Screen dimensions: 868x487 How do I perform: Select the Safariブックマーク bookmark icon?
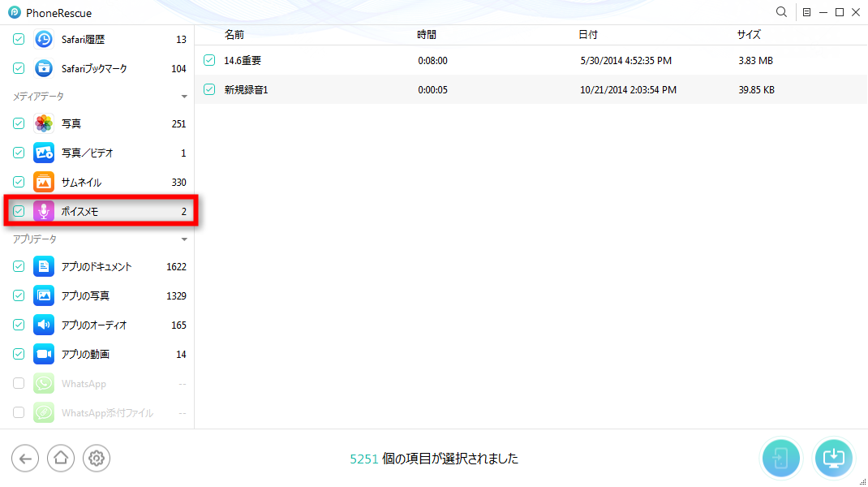(x=44, y=68)
